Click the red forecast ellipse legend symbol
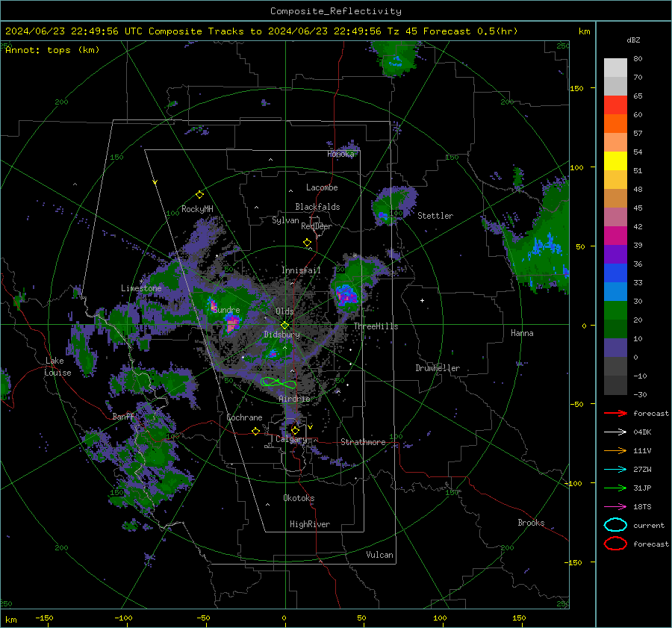The height and width of the screenshot is (628, 672). (x=615, y=544)
